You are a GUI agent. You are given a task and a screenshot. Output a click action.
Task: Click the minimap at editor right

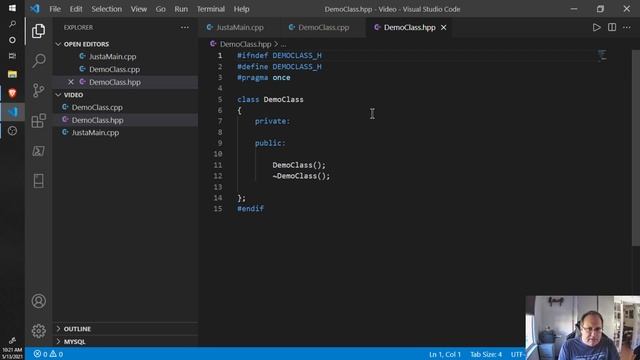pos(602,56)
